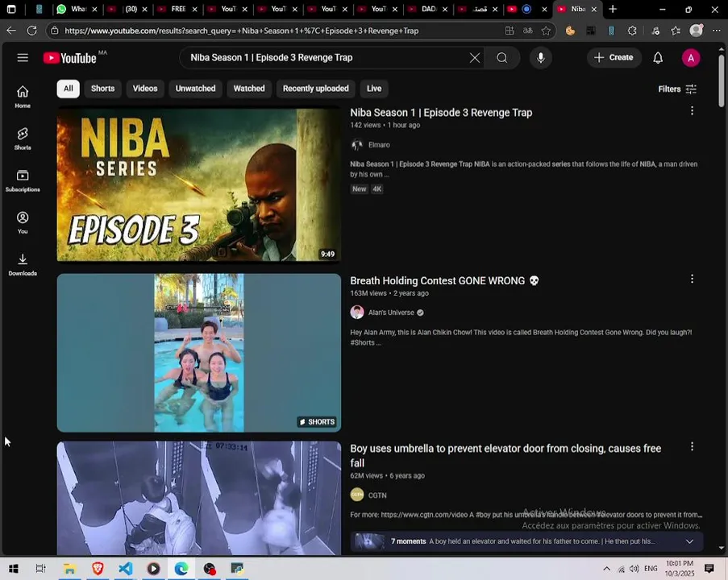This screenshot has width=728, height=580.
Task: Switch to the DAD tab
Action: 427,9
